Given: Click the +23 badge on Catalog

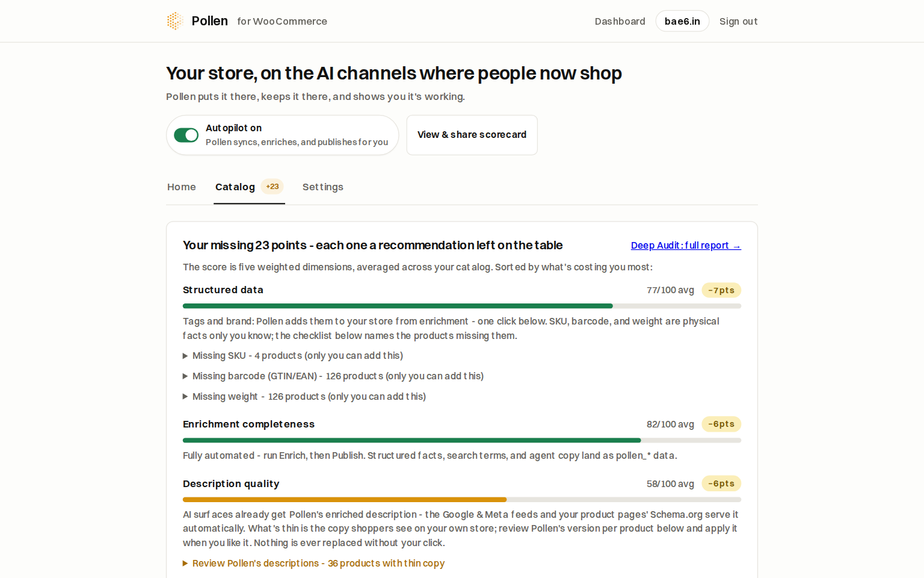Looking at the screenshot, I should [x=273, y=187].
